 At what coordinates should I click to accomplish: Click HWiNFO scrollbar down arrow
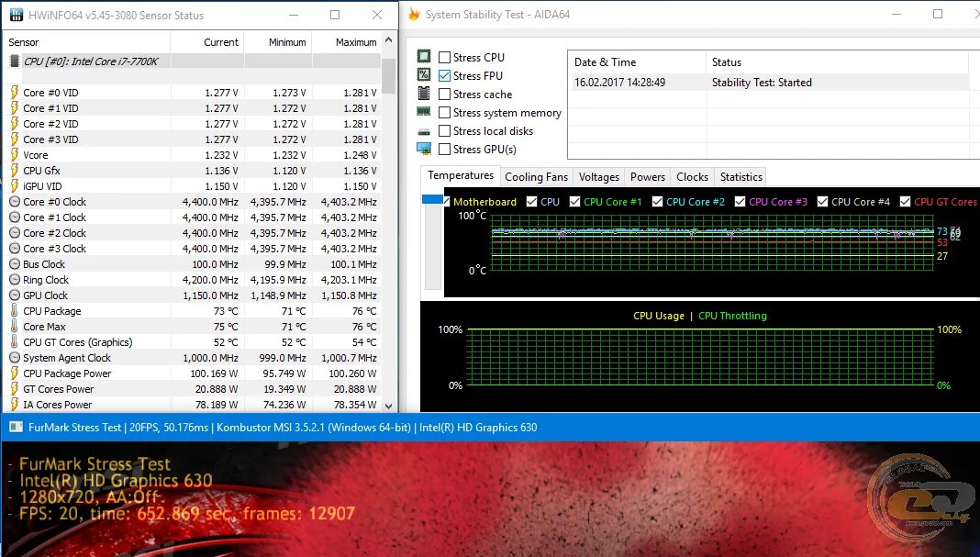(389, 406)
